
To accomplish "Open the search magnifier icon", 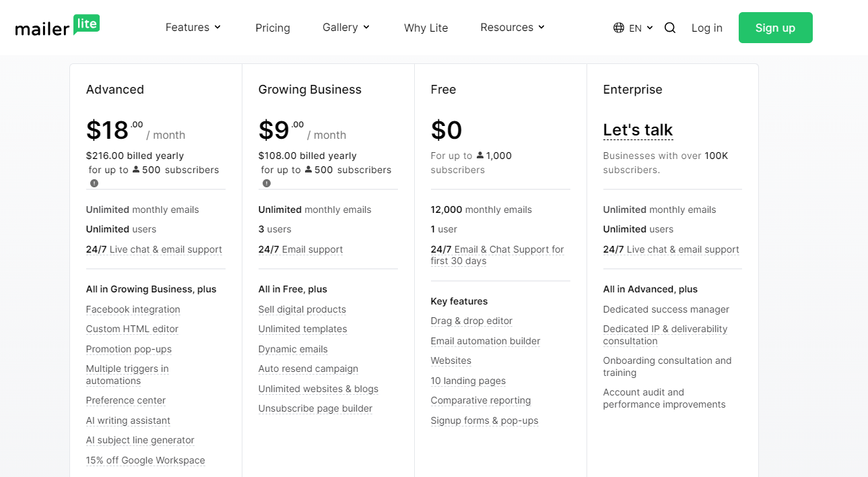I will 670,28.
